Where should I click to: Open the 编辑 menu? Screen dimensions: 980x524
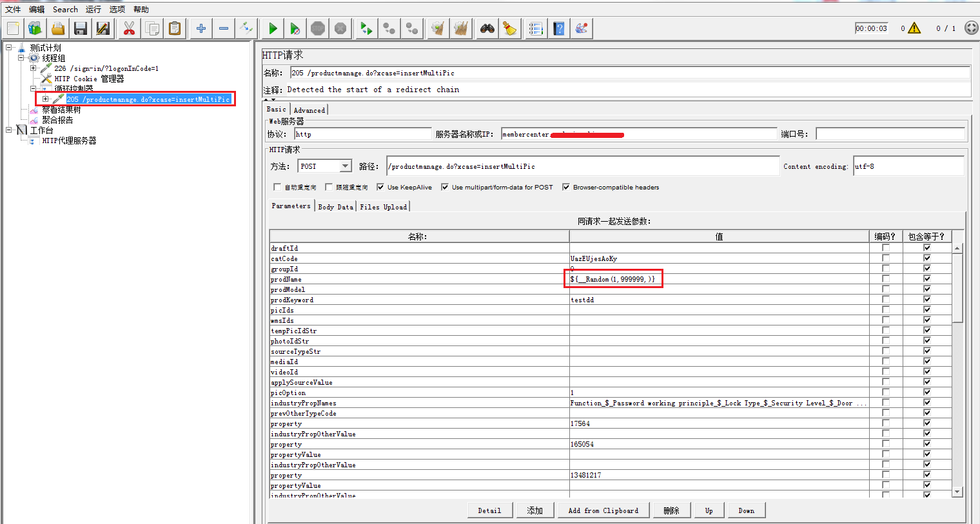pyautogui.click(x=37, y=9)
